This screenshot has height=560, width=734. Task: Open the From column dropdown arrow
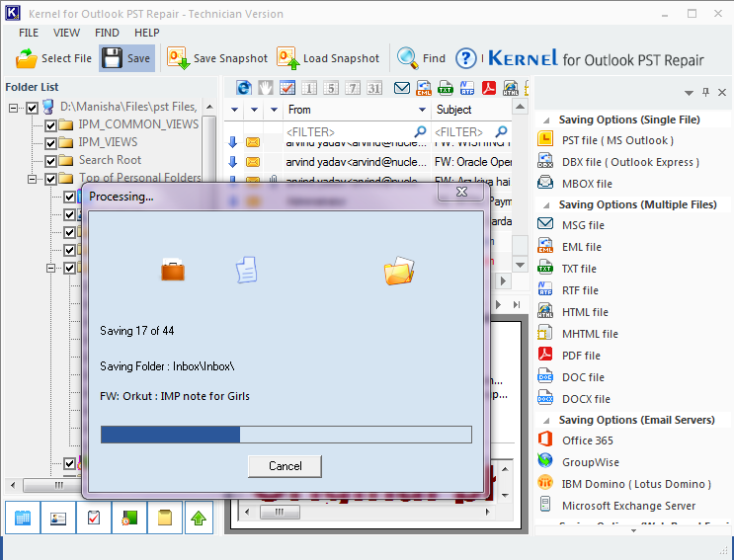422,110
